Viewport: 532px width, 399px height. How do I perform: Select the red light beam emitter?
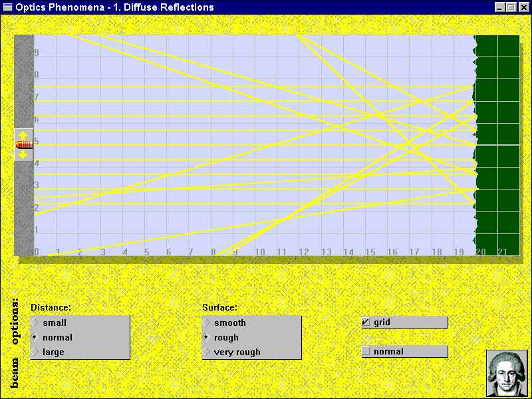pyautogui.click(x=24, y=144)
